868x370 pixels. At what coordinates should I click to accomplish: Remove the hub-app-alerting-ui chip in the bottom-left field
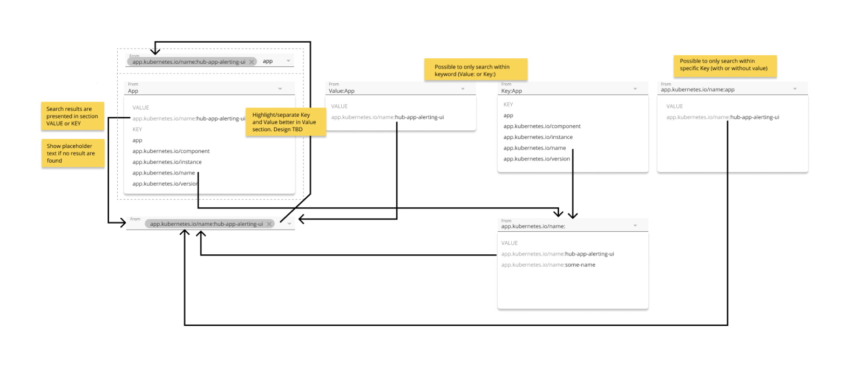[269, 224]
